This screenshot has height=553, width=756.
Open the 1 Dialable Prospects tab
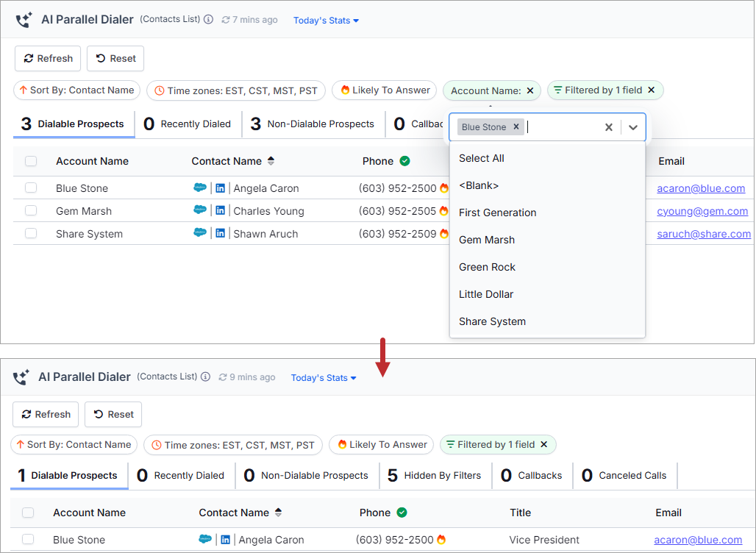[x=69, y=475]
